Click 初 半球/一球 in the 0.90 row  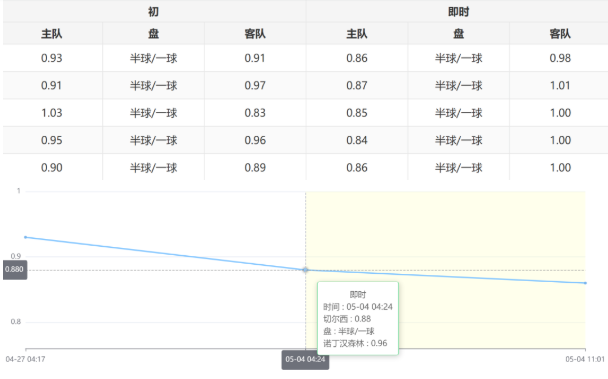click(x=154, y=168)
